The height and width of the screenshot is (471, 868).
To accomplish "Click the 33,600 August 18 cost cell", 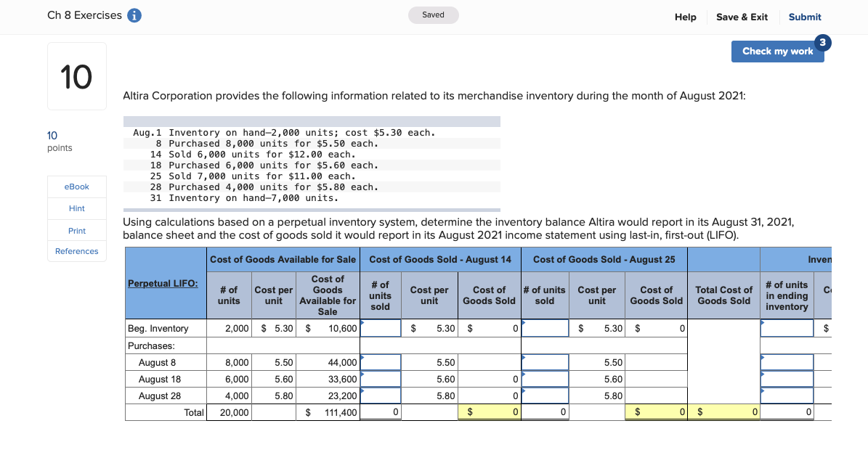I will 328,379.
